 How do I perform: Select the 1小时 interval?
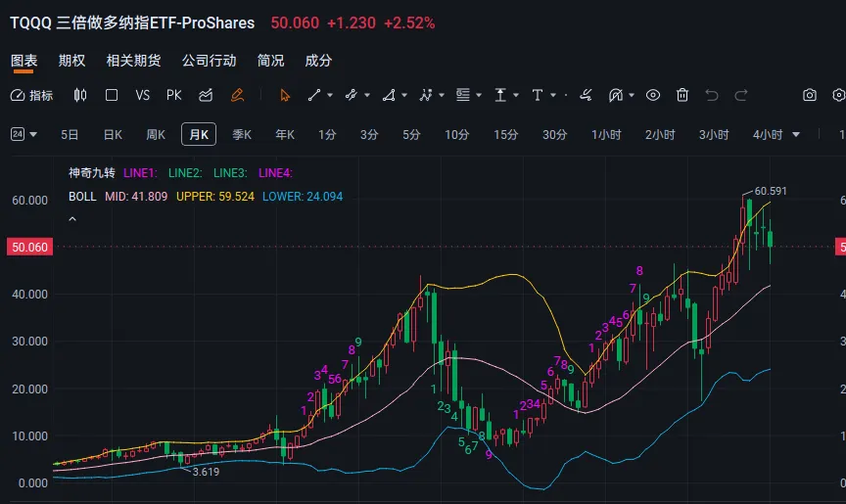606,135
